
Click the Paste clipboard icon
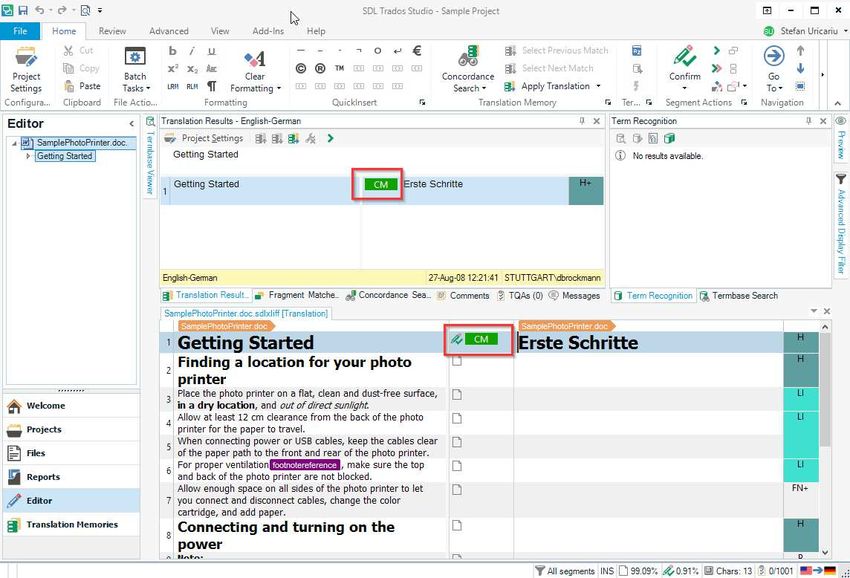pos(69,86)
